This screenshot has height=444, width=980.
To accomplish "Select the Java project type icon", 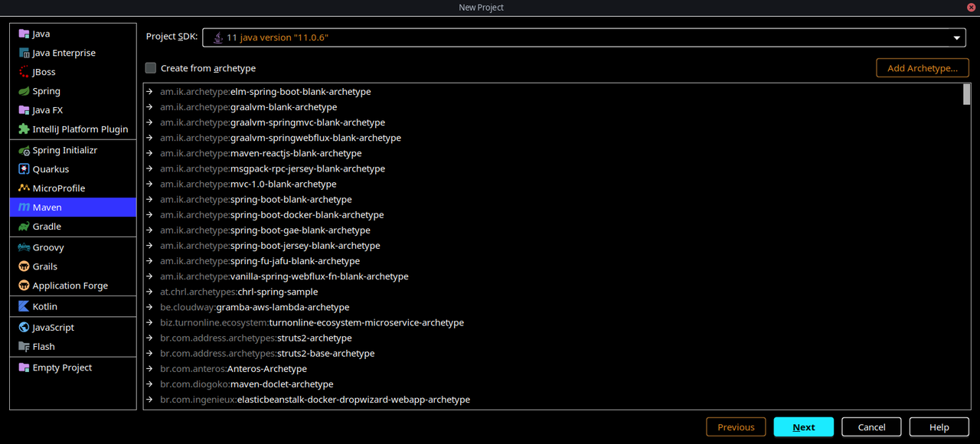I will pos(24,34).
